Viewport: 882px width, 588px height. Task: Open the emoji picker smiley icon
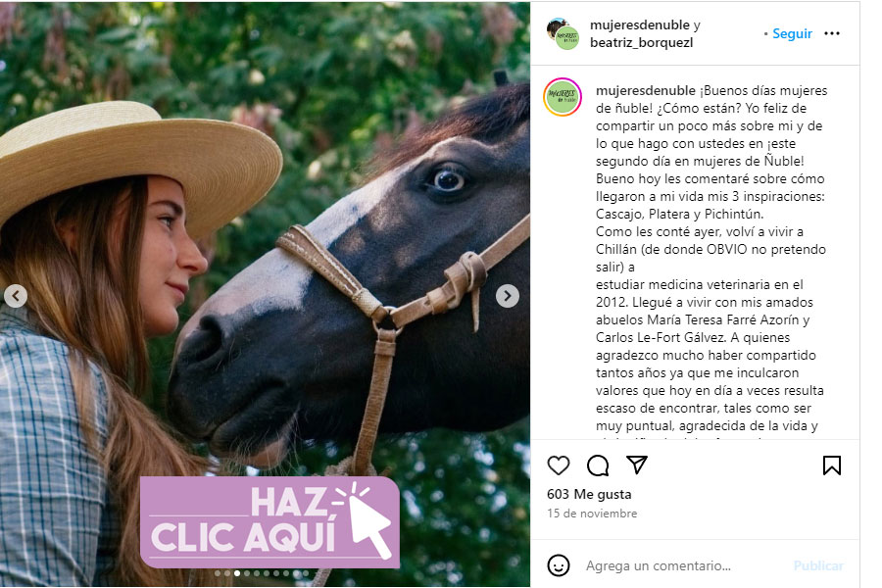(x=558, y=565)
